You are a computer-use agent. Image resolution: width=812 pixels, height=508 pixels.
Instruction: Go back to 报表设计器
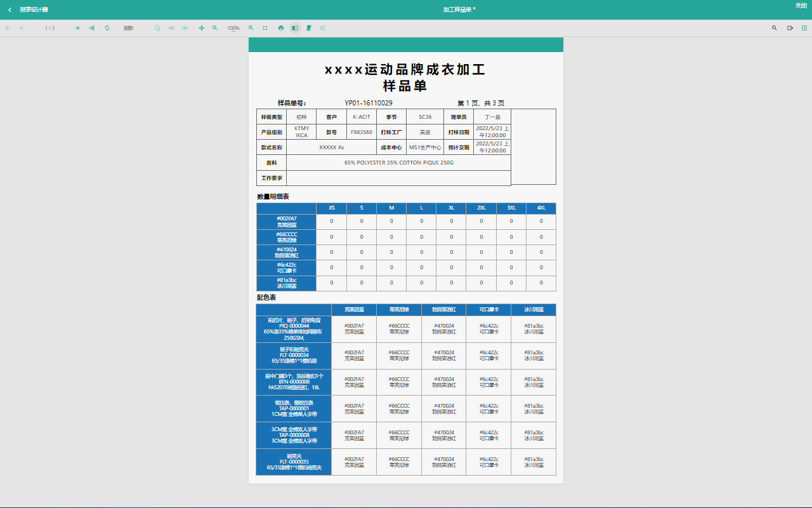[28, 10]
